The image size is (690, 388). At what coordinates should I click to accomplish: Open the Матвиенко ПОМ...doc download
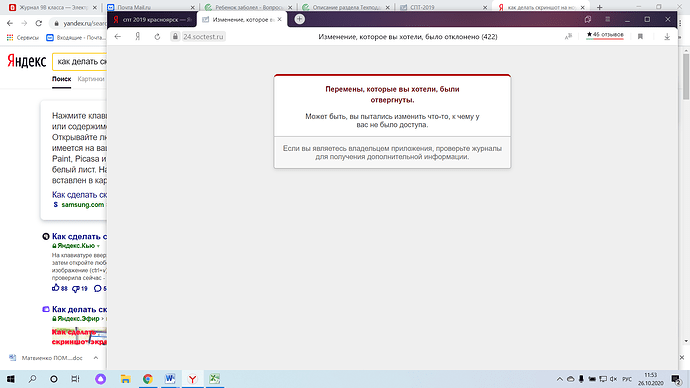coord(46,358)
